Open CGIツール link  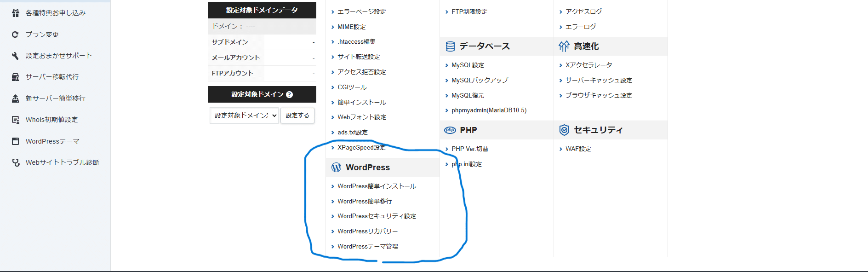click(352, 87)
